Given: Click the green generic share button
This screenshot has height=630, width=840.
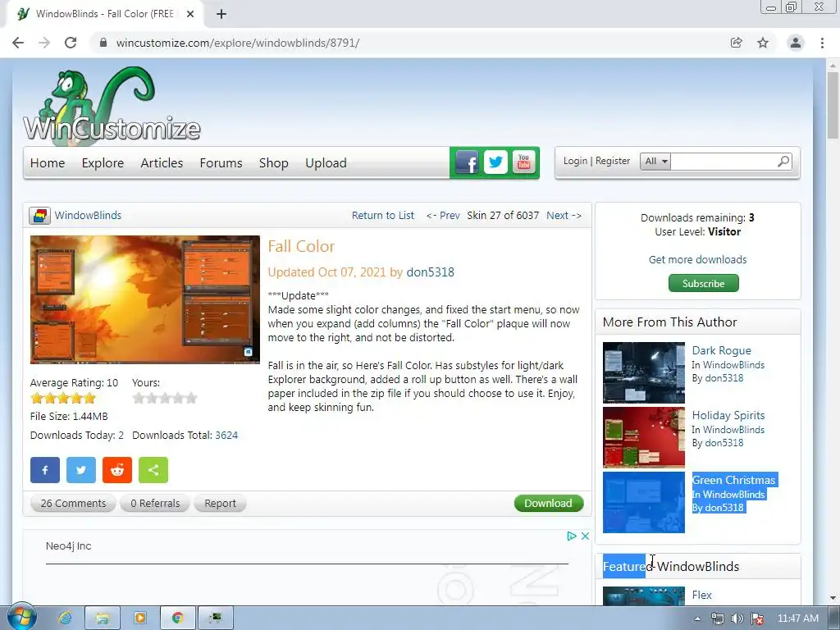Looking at the screenshot, I should 153,470.
